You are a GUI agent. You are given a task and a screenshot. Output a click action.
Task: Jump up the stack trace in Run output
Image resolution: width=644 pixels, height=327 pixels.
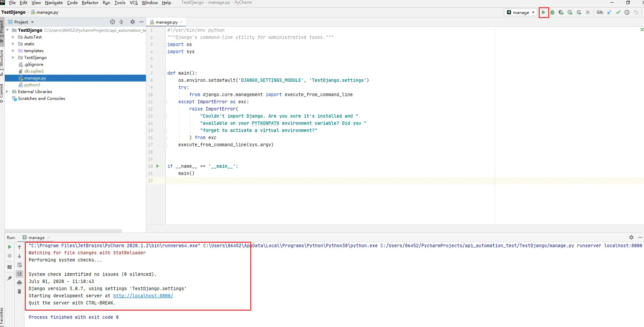tap(19, 247)
